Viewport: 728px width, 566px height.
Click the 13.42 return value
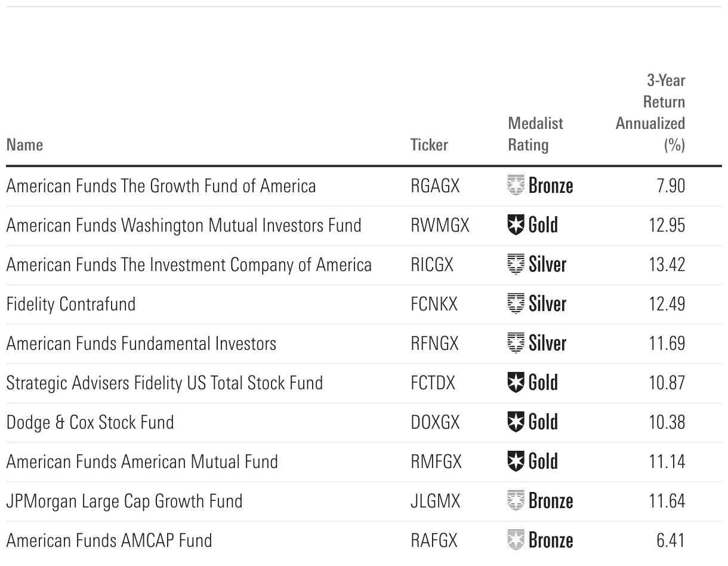667,264
